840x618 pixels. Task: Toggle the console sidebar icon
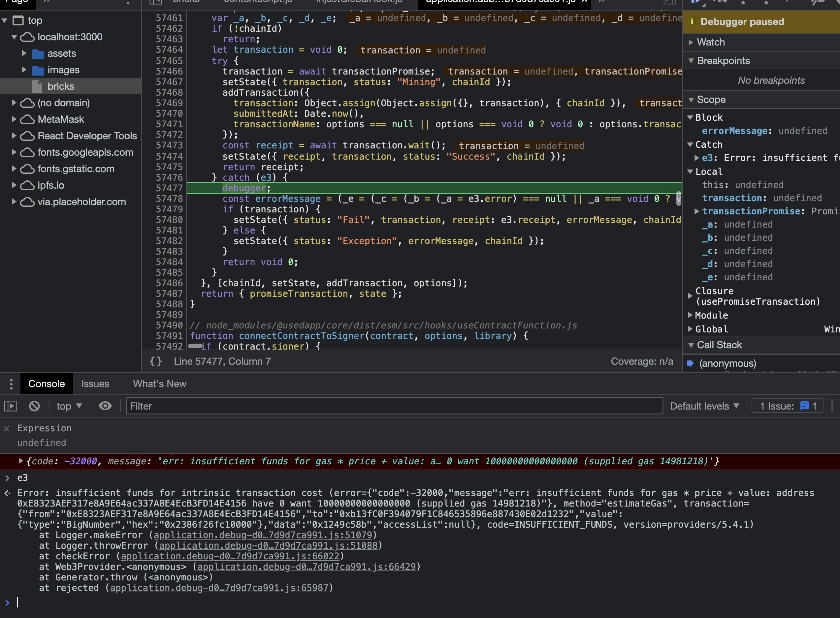pyautogui.click(x=11, y=406)
